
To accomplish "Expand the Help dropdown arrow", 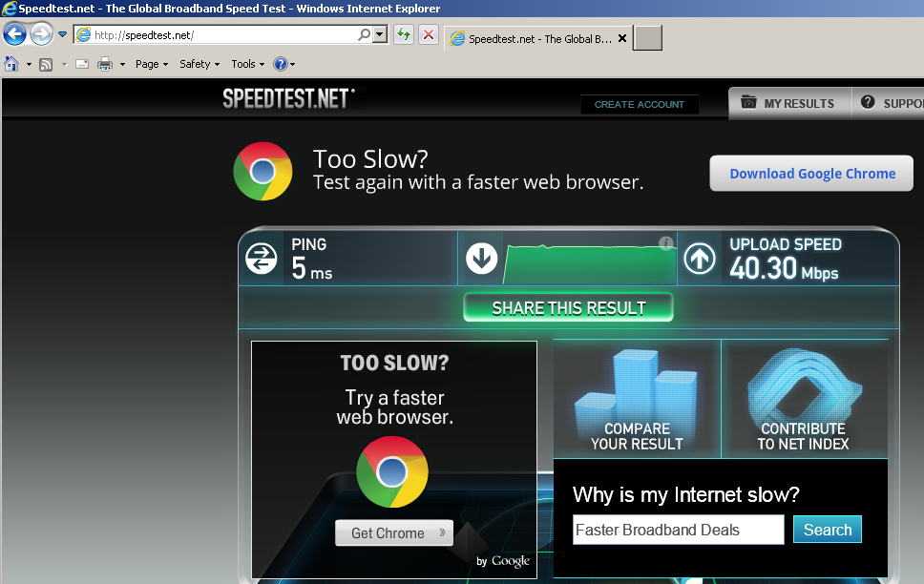I will [x=293, y=64].
